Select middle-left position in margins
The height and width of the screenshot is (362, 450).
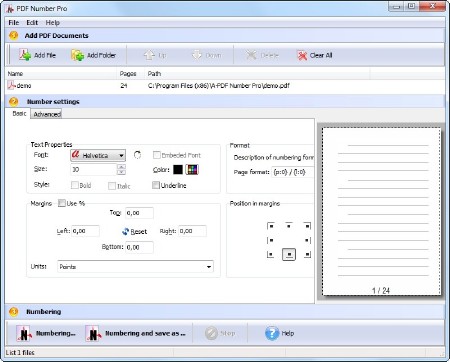[x=271, y=240]
